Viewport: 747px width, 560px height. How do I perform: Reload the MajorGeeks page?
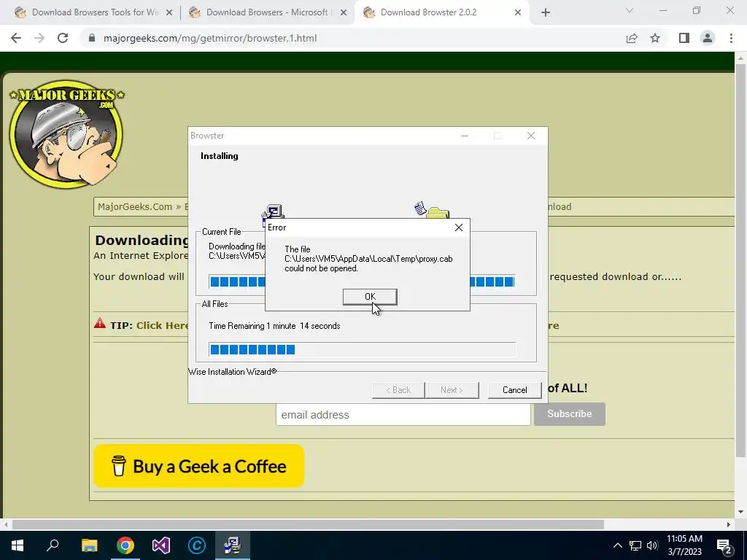point(63,38)
